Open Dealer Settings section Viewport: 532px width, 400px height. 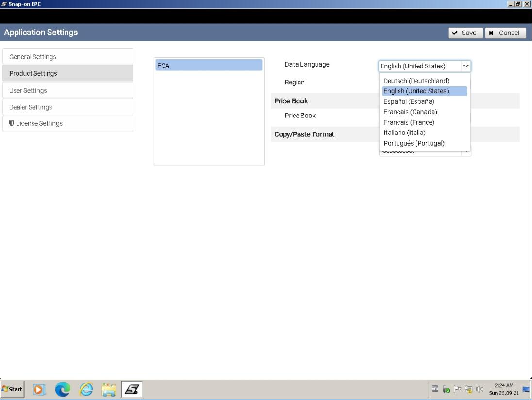(68, 107)
